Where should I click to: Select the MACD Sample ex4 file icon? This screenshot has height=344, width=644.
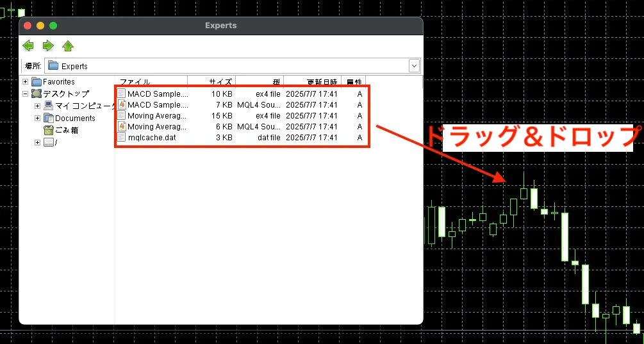point(122,94)
